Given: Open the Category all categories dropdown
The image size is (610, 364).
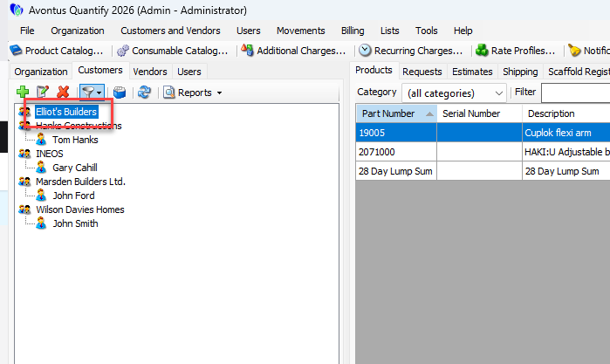Looking at the screenshot, I should [454, 93].
